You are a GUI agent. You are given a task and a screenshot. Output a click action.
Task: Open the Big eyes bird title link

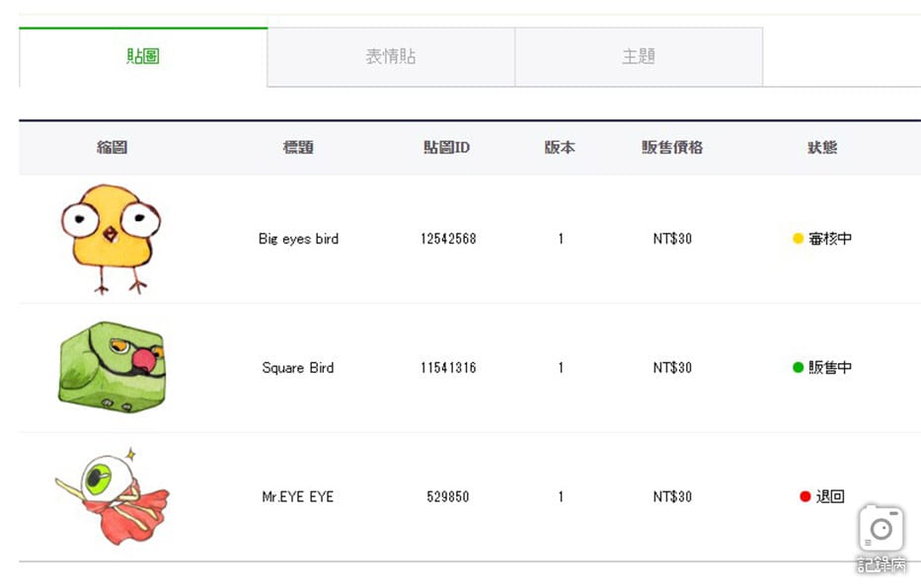click(298, 239)
